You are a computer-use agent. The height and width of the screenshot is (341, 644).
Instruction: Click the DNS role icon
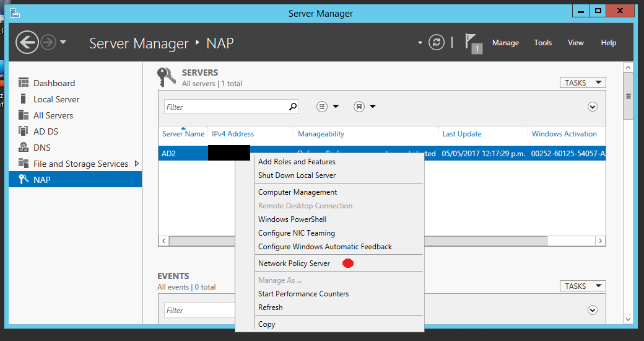click(24, 148)
